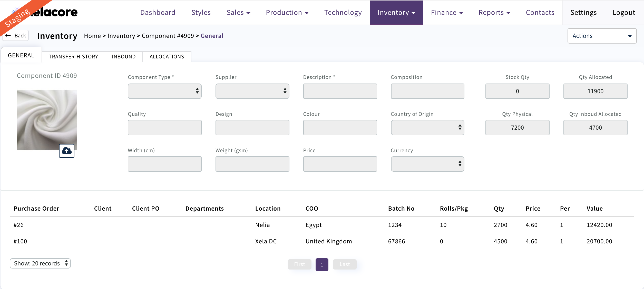Image resolution: width=644 pixels, height=289 pixels.
Task: Expand the Component Type select box
Action: (164, 91)
